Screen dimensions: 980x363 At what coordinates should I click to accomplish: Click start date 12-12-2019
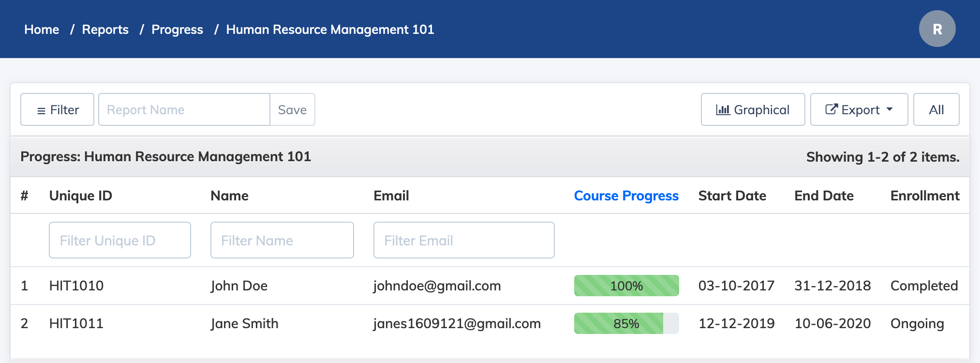click(x=736, y=323)
